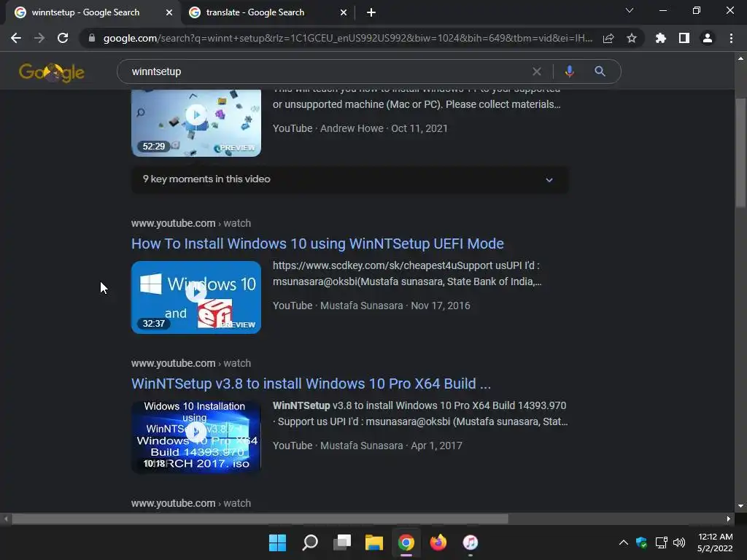Open Chrome three-dot menu

pyautogui.click(x=731, y=38)
